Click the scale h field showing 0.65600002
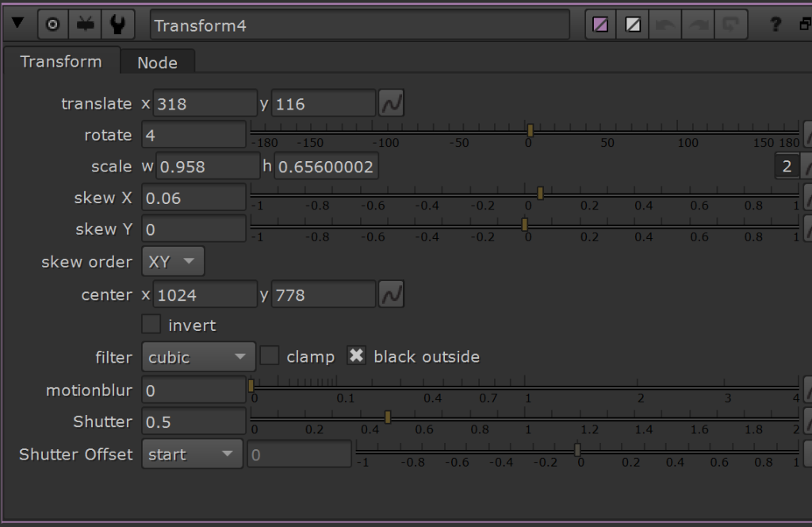Image resolution: width=812 pixels, height=527 pixels. point(326,167)
